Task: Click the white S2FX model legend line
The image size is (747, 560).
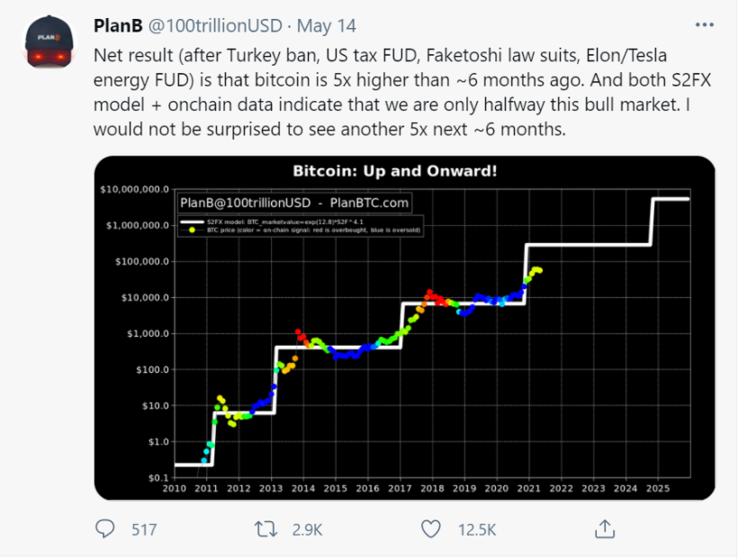Action: tap(192, 221)
